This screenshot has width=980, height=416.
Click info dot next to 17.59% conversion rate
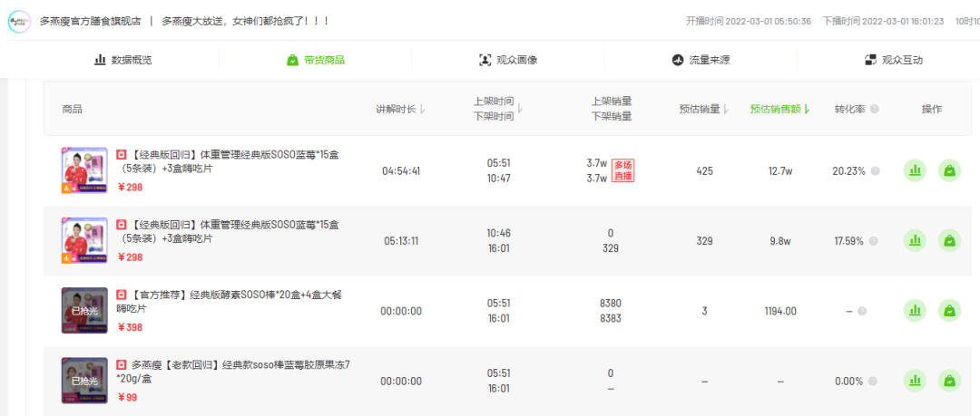coord(875,241)
